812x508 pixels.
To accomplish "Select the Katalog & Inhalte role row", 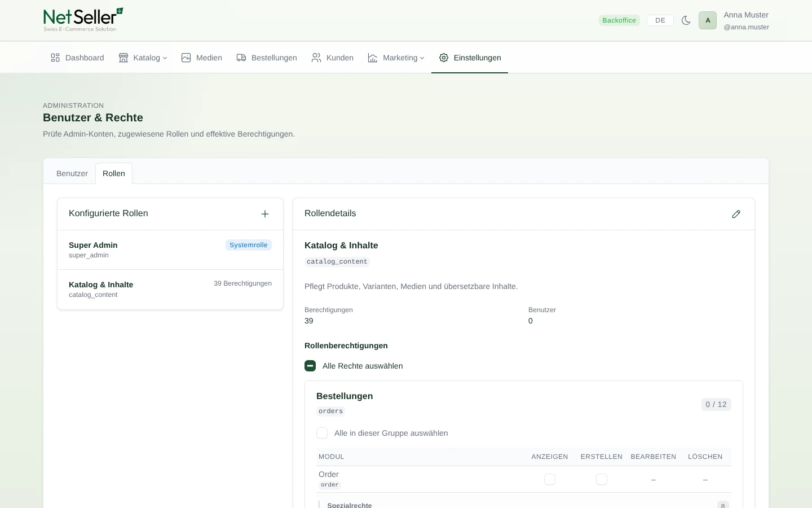I will point(170,290).
